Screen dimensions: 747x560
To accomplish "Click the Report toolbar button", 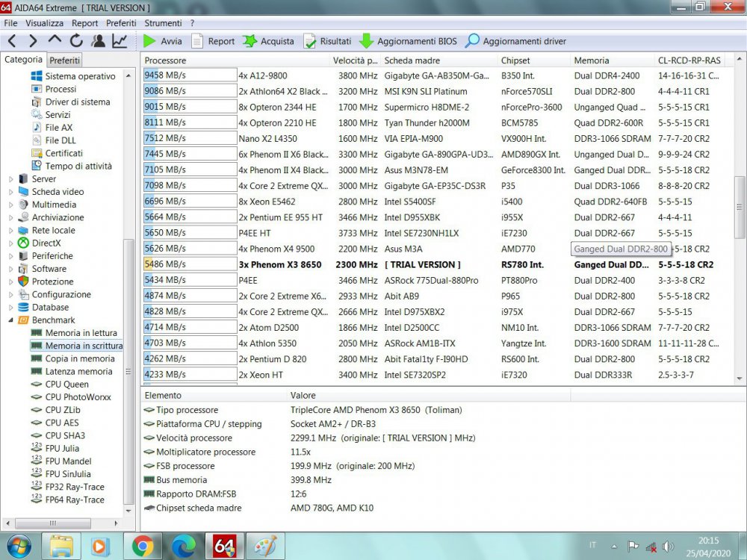I will (213, 42).
